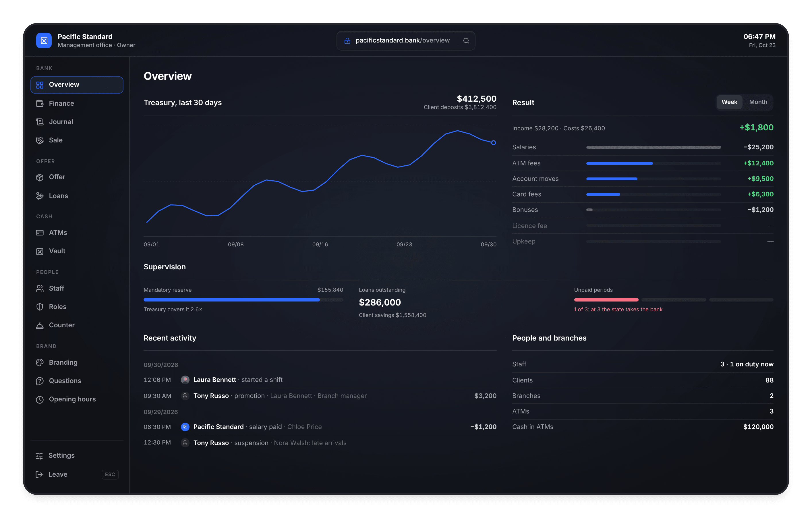Screen dimensions: 812x518
Task: Open the Roles shield icon in sidebar
Action: pyautogui.click(x=40, y=307)
